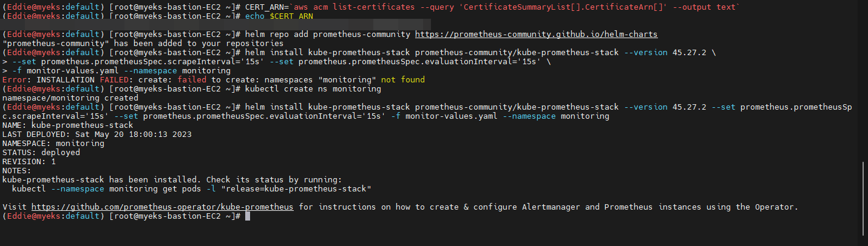
Task: Click the 'REVISION: 1' line
Action: pyautogui.click(x=29, y=162)
